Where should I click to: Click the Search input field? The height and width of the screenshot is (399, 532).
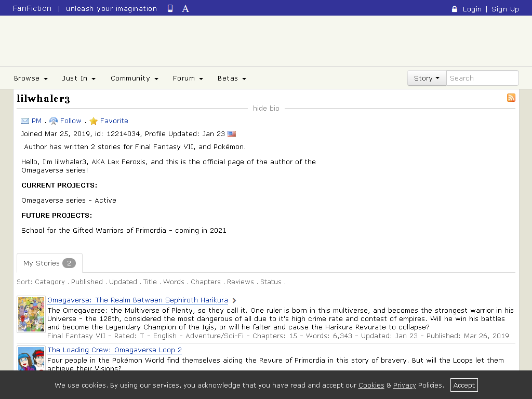(482, 78)
